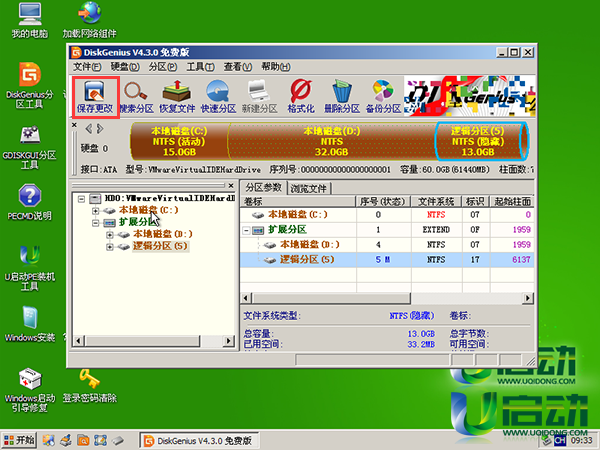Open 登录密码清除 key icon
The image size is (600, 450).
90,386
